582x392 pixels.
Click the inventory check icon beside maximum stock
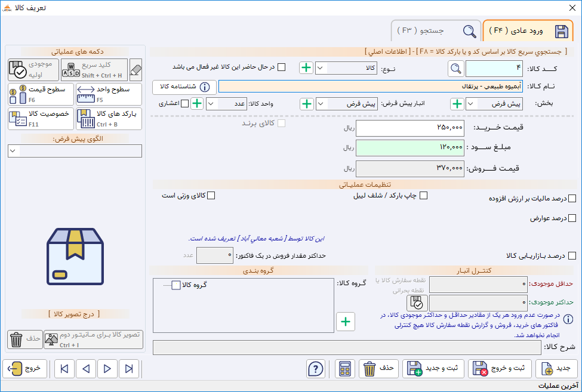[417, 303]
